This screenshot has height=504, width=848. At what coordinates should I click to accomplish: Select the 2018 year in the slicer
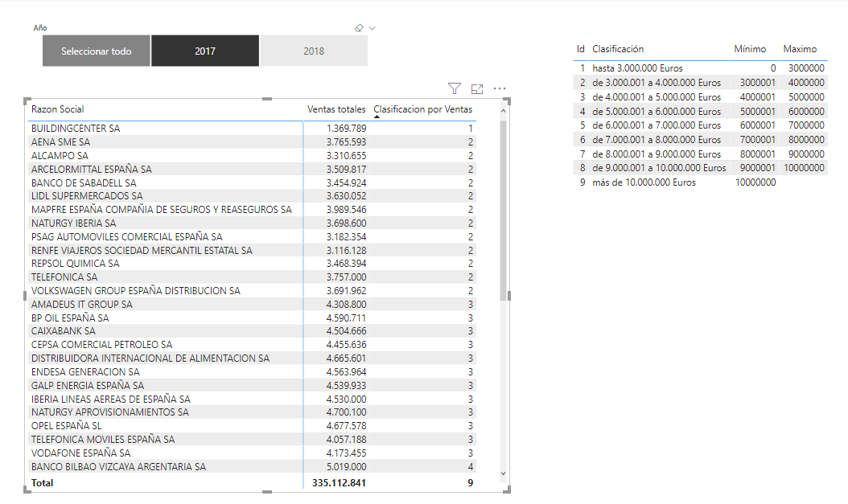coord(312,50)
